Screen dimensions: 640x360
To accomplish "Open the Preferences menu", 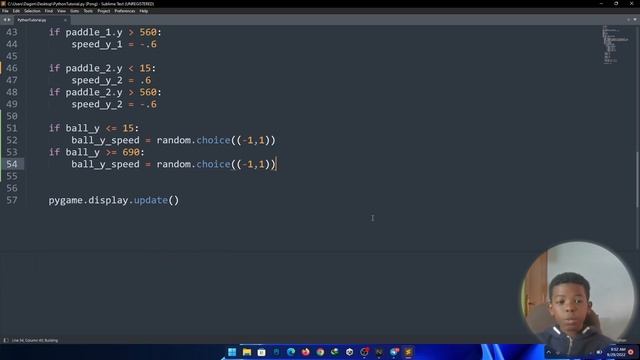I will pyautogui.click(x=124, y=11).
